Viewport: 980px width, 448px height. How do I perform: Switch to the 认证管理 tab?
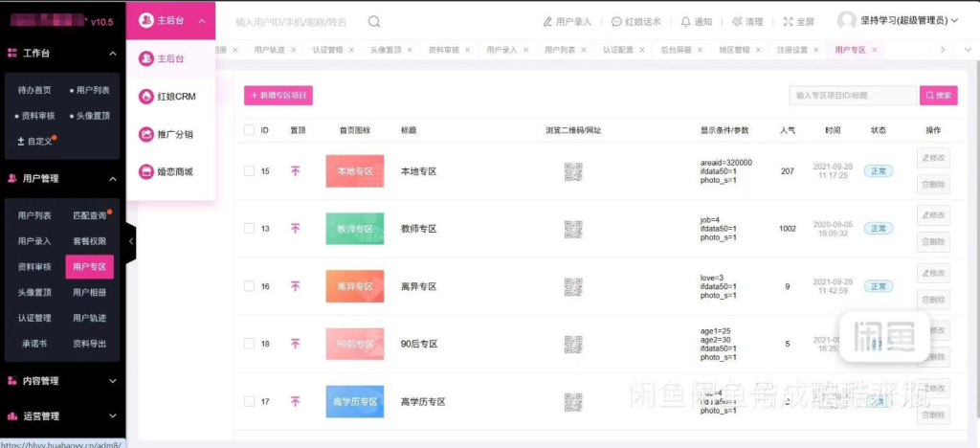[x=328, y=50]
